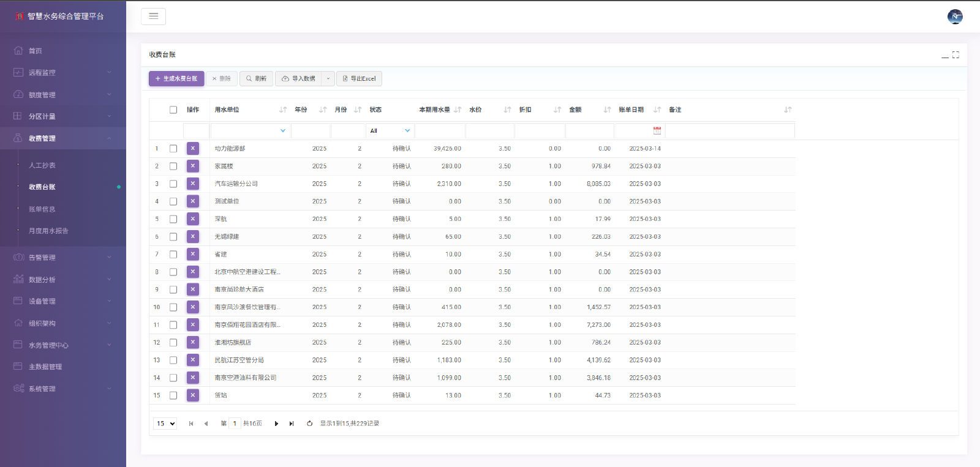Open 账单信息 in the sidebar
This screenshot has height=467, width=980.
[x=42, y=209]
